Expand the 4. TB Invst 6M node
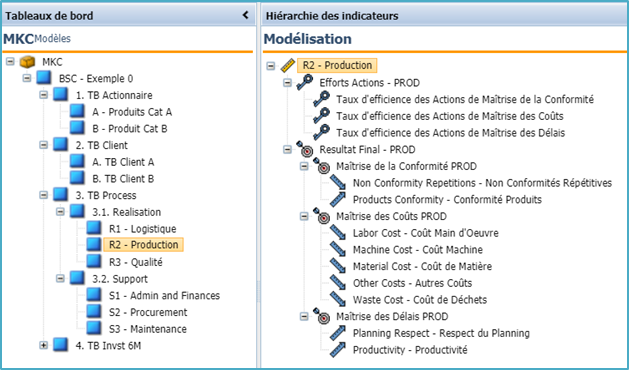 click(44, 345)
